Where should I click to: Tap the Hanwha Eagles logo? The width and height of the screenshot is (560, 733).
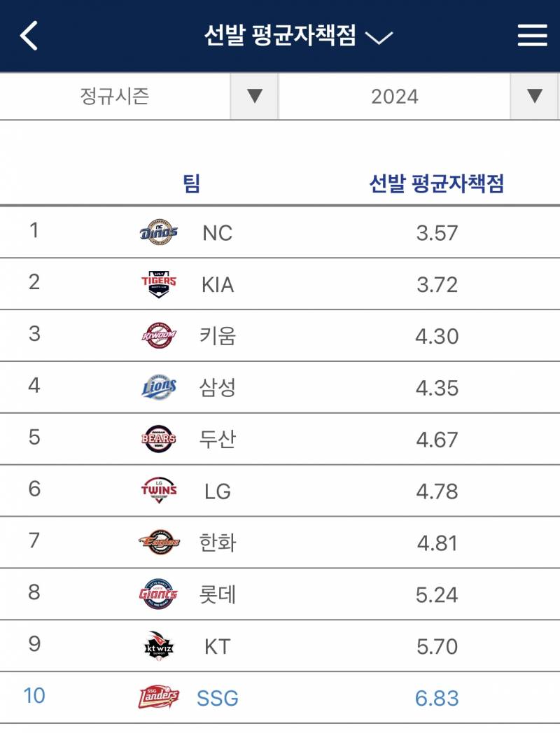159,542
